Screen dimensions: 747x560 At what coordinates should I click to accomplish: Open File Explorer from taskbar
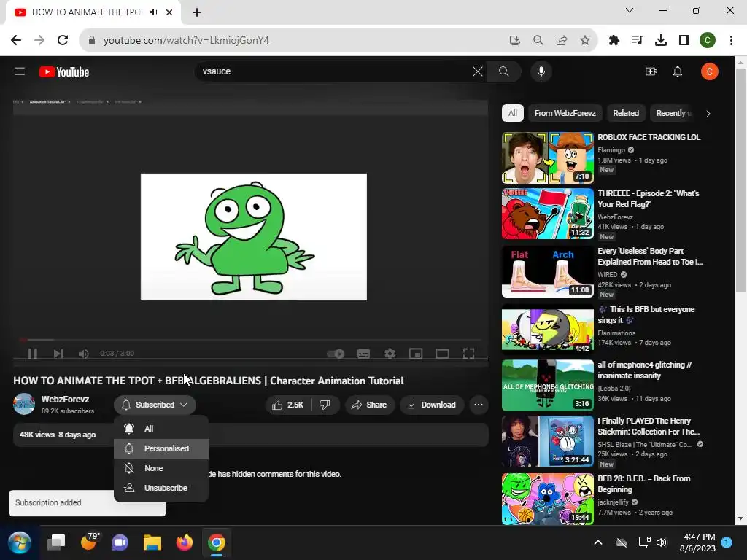coord(152,542)
